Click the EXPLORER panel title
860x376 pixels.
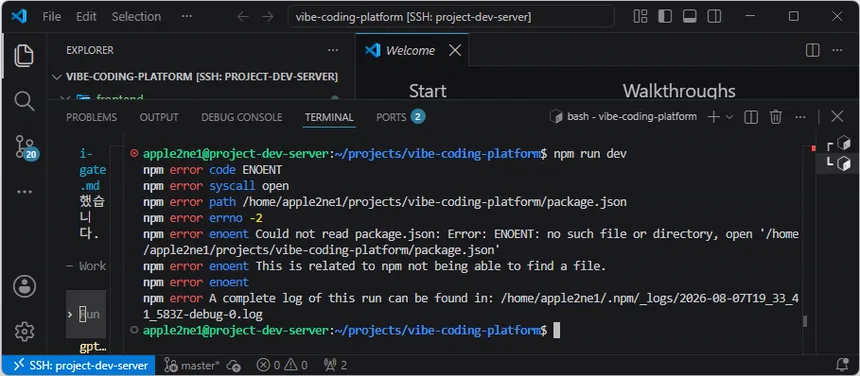click(90, 50)
